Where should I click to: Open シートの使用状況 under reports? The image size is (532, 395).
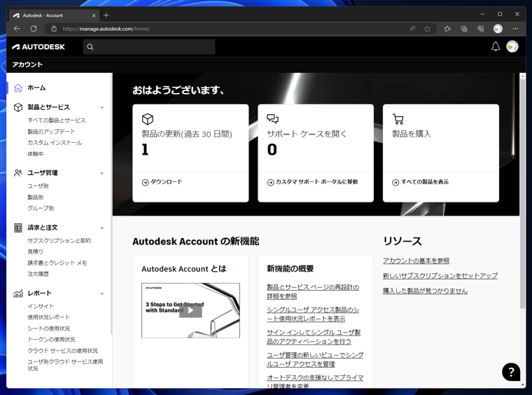(x=49, y=328)
